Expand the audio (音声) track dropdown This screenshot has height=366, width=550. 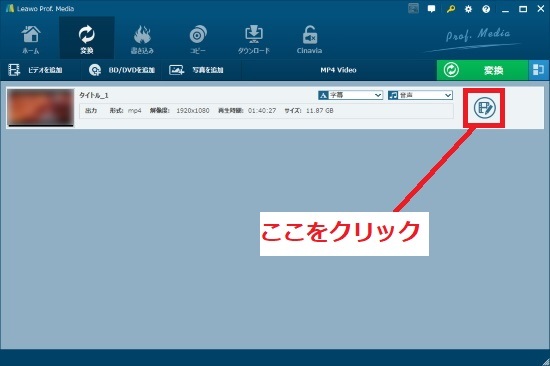click(420, 95)
